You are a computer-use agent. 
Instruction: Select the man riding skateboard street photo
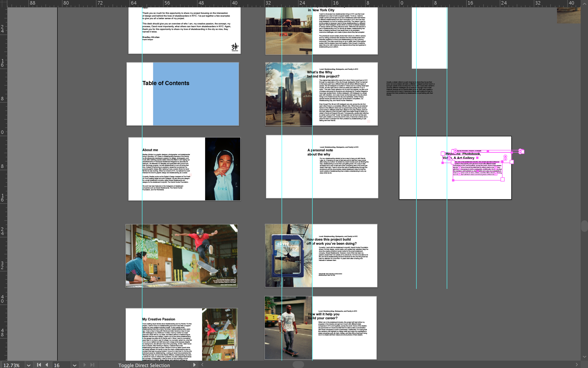tap(288, 328)
